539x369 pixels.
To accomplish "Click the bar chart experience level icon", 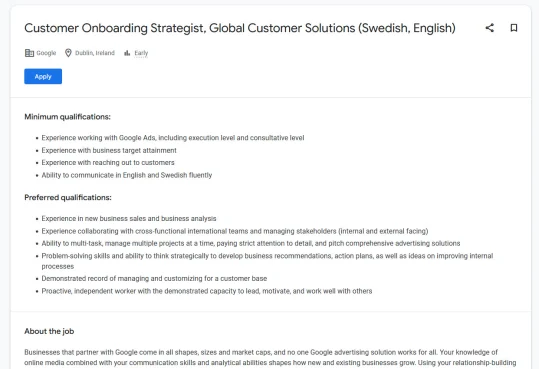I will point(127,53).
